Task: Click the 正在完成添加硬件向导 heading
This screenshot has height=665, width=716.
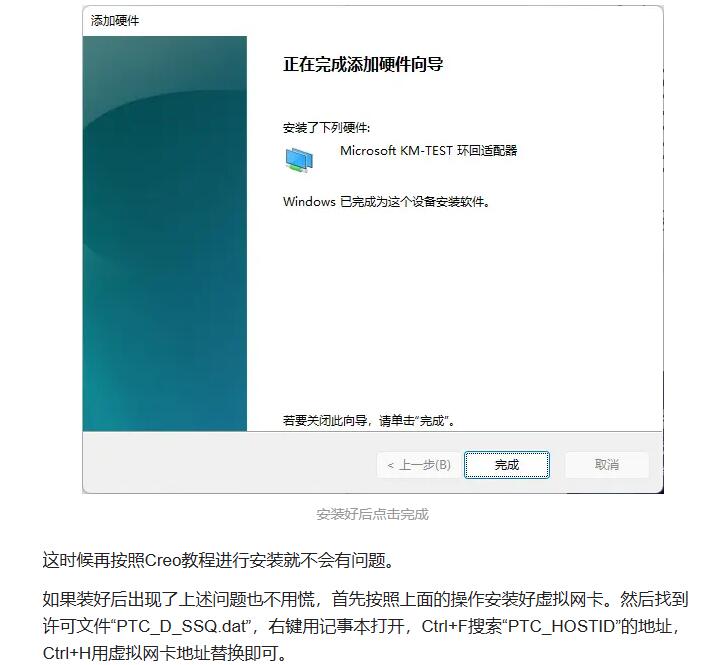Action: coord(363,64)
